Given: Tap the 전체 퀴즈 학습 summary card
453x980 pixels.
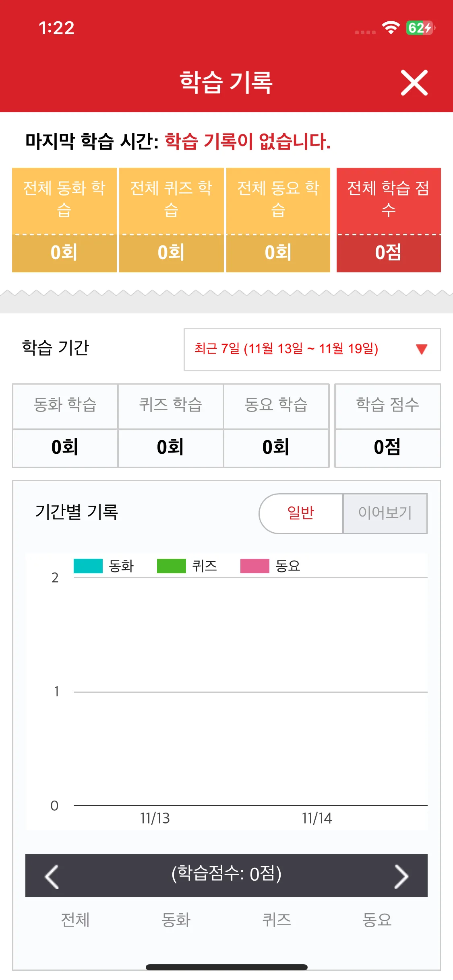Looking at the screenshot, I should (x=172, y=220).
